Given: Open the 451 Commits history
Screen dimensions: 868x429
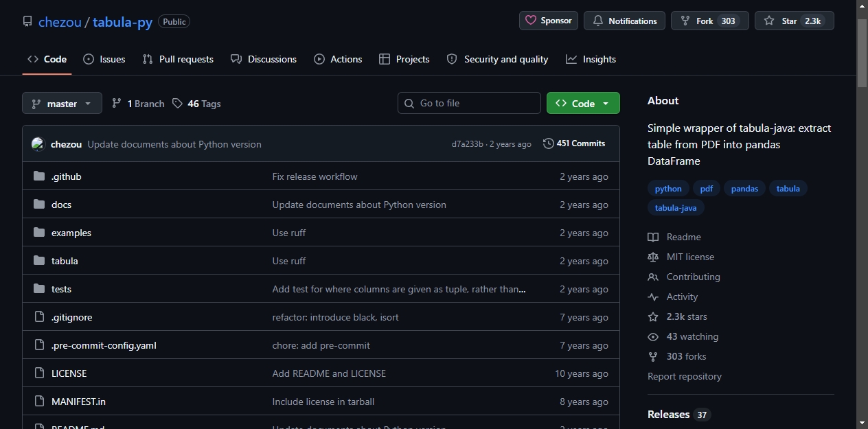Looking at the screenshot, I should [x=574, y=143].
